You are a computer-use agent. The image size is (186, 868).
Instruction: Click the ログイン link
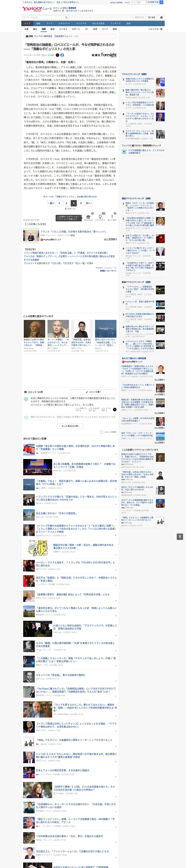(57, 11)
